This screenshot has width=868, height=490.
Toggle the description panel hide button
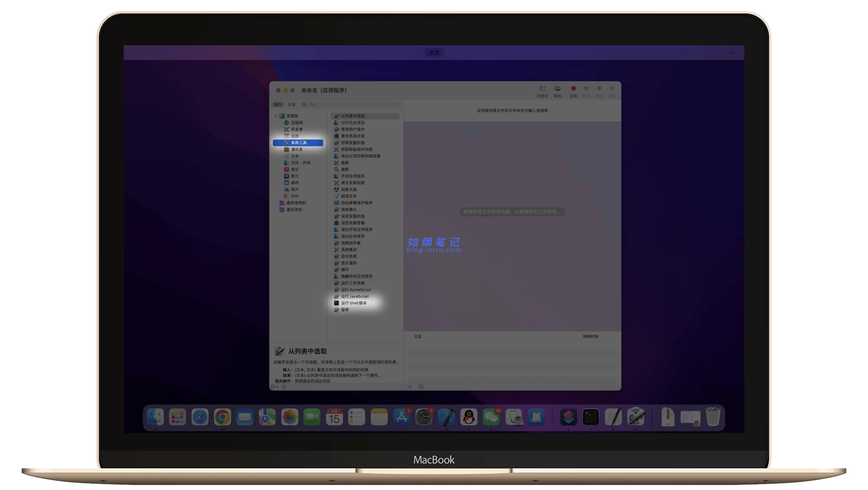[x=284, y=387]
